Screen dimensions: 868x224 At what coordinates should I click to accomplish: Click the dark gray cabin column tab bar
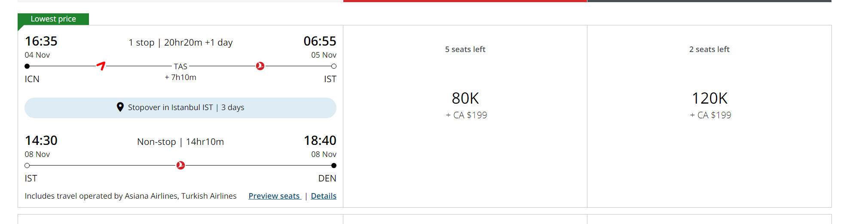pyautogui.click(x=709, y=1)
